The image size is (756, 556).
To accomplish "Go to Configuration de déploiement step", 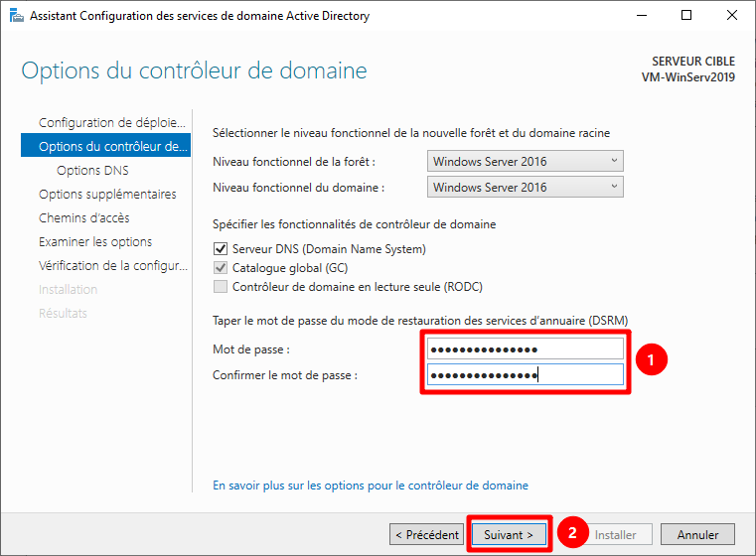I will tap(111, 122).
